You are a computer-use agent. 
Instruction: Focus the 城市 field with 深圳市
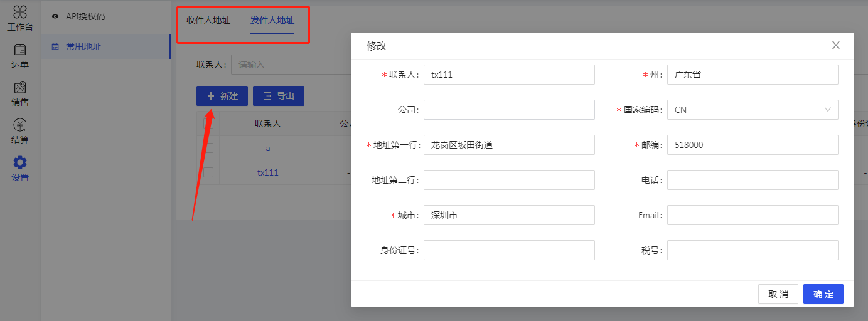509,215
